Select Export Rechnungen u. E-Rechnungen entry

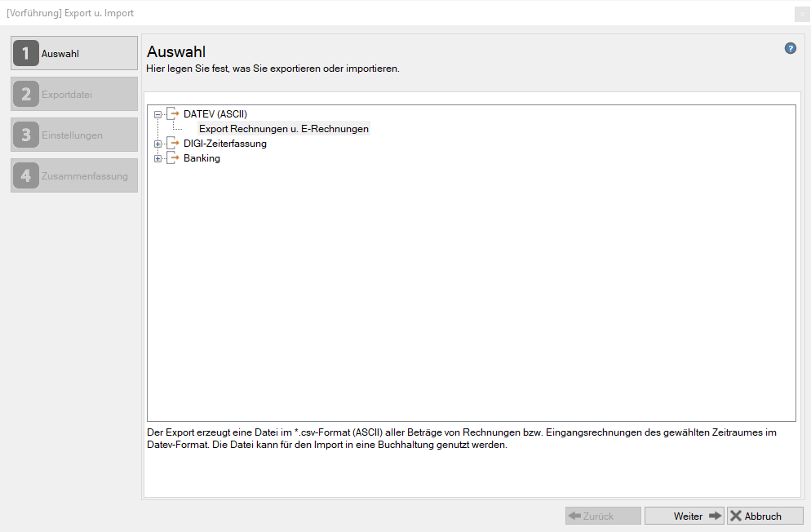pyautogui.click(x=284, y=129)
